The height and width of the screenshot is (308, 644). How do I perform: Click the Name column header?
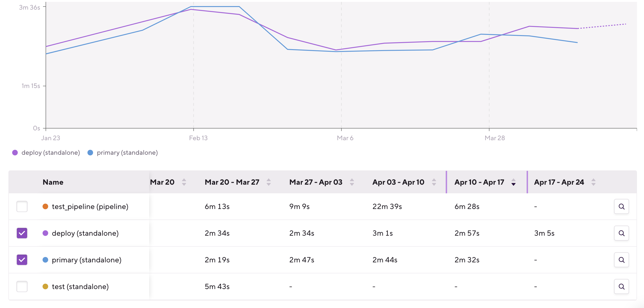point(53,182)
